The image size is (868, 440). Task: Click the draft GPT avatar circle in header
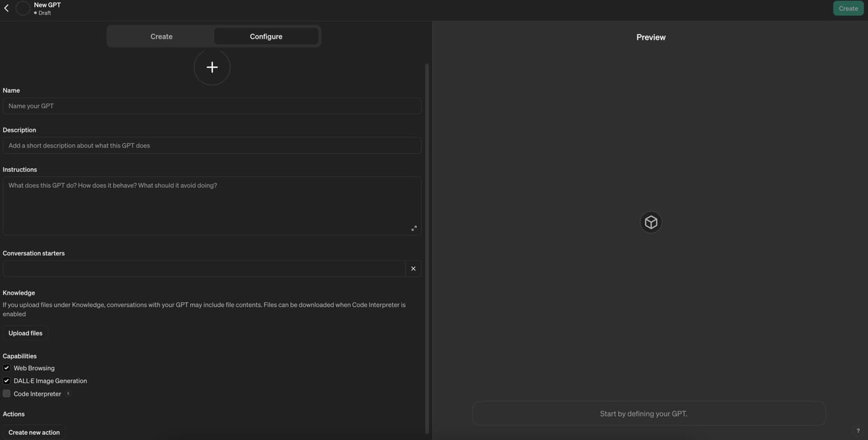[x=23, y=8]
